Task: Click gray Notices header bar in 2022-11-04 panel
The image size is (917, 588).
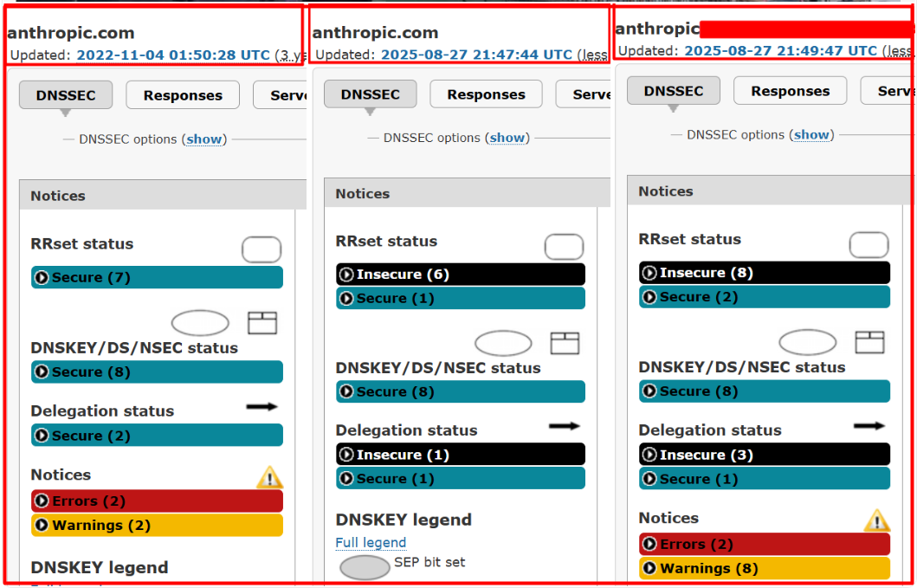Action: click(x=163, y=195)
